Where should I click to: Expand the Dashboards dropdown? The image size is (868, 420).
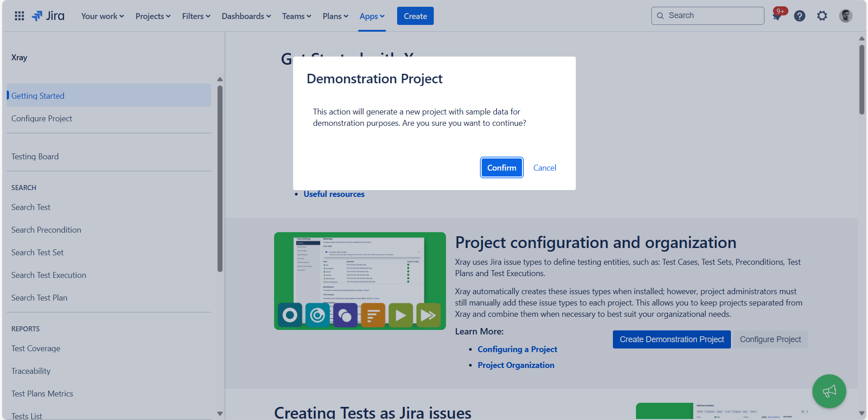(247, 16)
